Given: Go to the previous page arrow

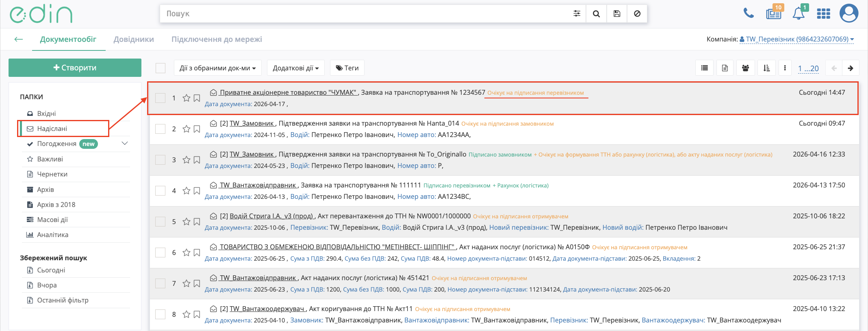Looking at the screenshot, I should [x=834, y=68].
